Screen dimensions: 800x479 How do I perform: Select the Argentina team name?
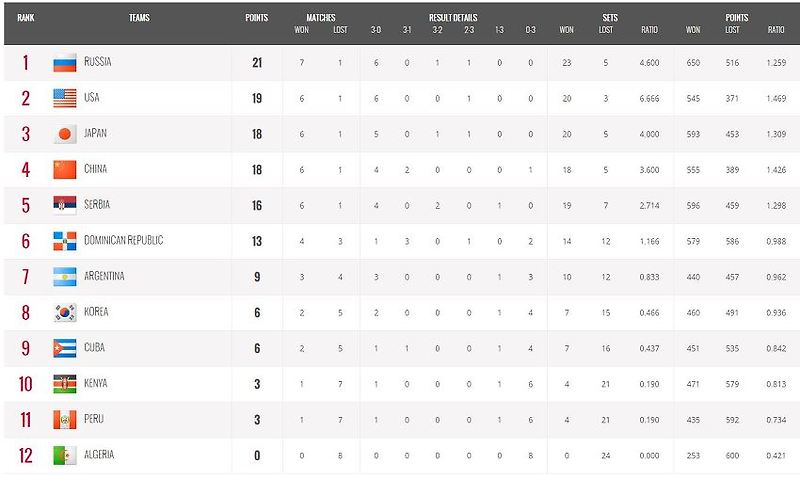pos(104,276)
